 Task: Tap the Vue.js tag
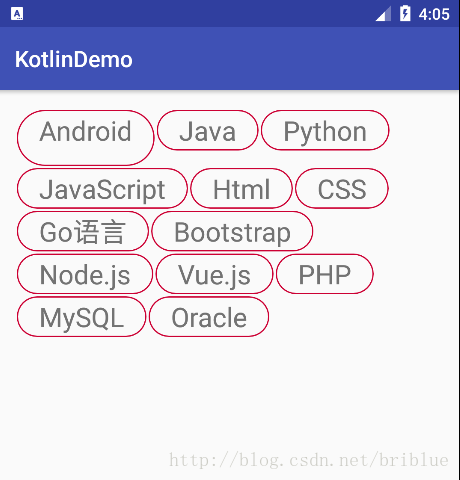coord(214,274)
